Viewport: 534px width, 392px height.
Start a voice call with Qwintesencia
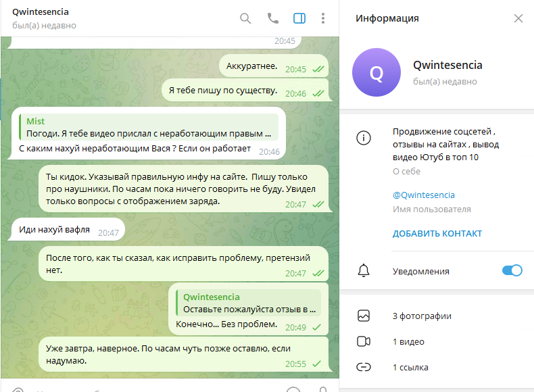[273, 18]
